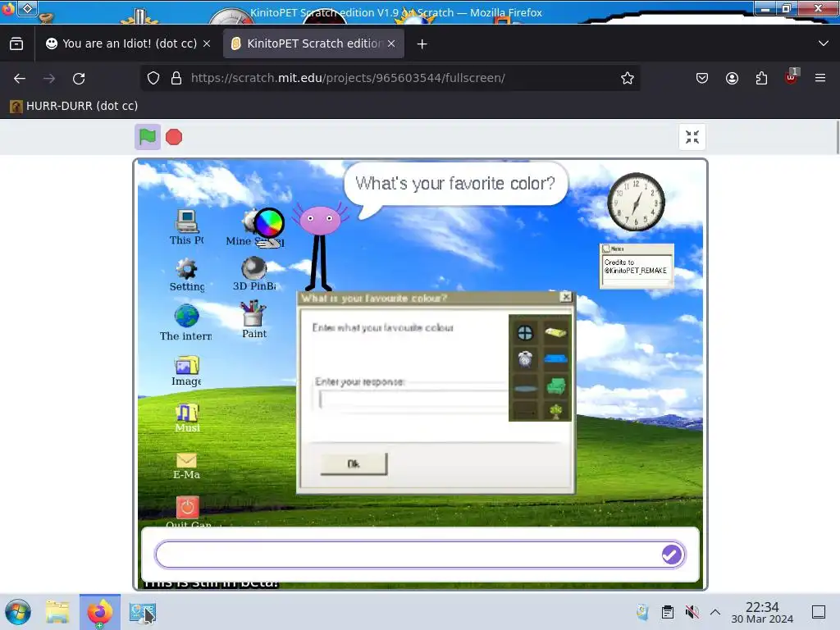The image size is (840, 630).
Task: Go back to previous page
Action: (20, 78)
